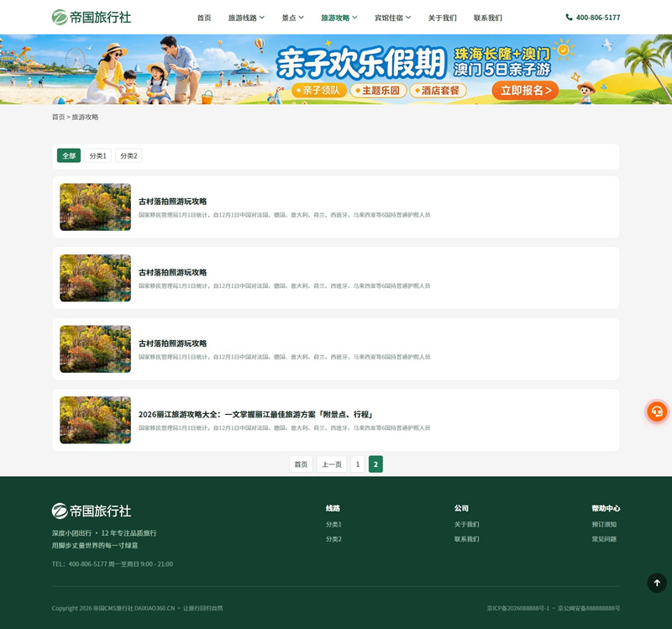This screenshot has width=672, height=629.
Task: Open 旅游攻略 in the top navigation
Action: pos(335,18)
